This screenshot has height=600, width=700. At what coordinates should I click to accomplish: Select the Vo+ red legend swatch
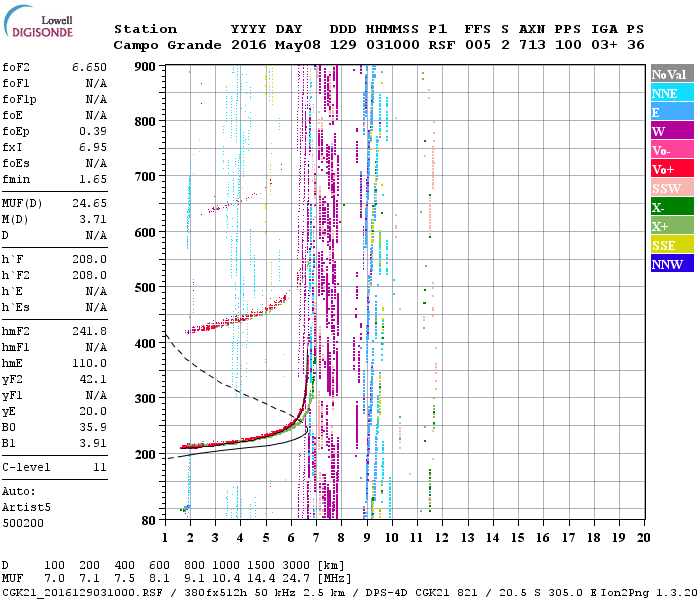[x=672, y=169]
